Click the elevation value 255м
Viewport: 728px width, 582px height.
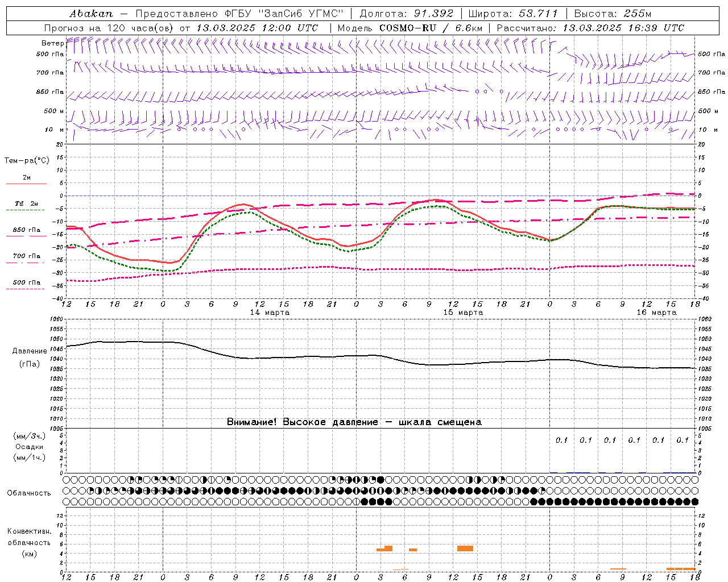[638, 14]
